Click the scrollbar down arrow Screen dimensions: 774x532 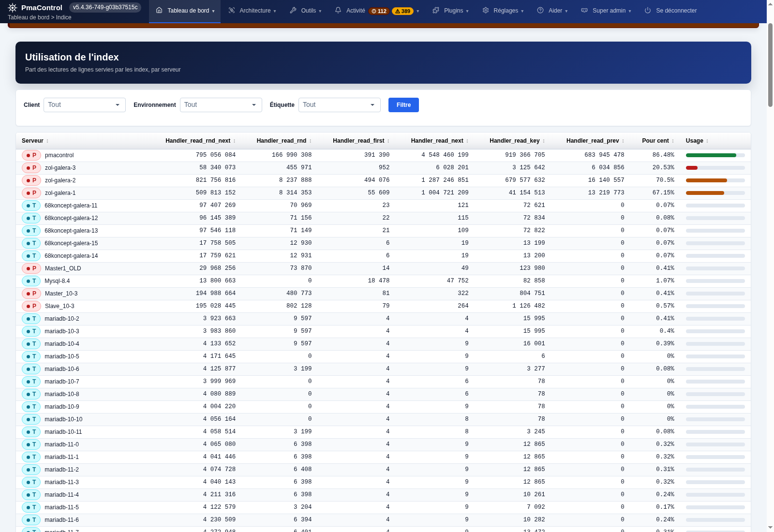tap(770, 528)
